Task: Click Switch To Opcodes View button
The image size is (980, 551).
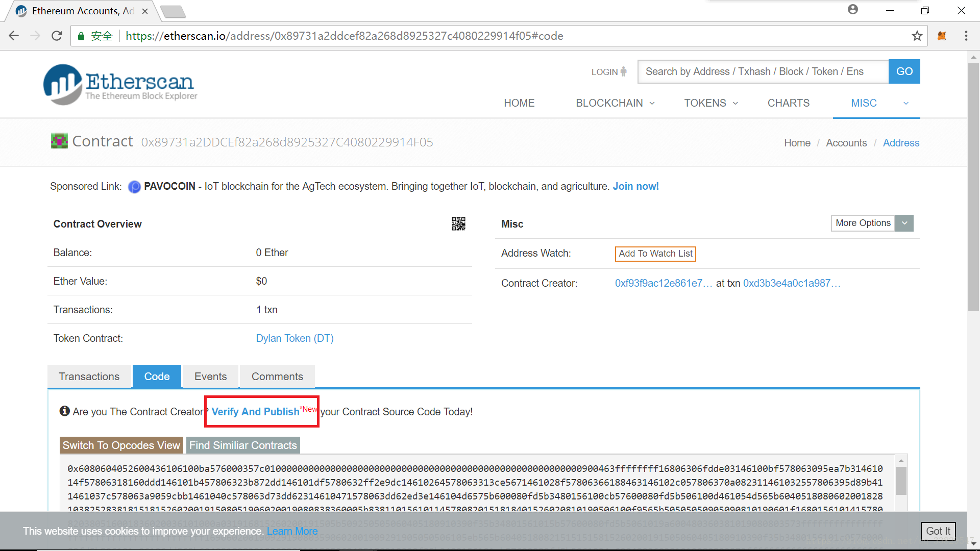Action: (121, 445)
